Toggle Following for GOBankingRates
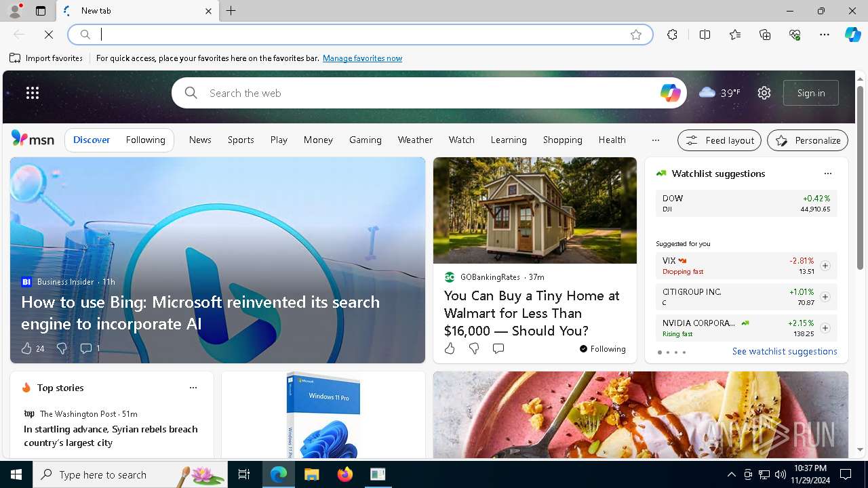 click(x=603, y=349)
